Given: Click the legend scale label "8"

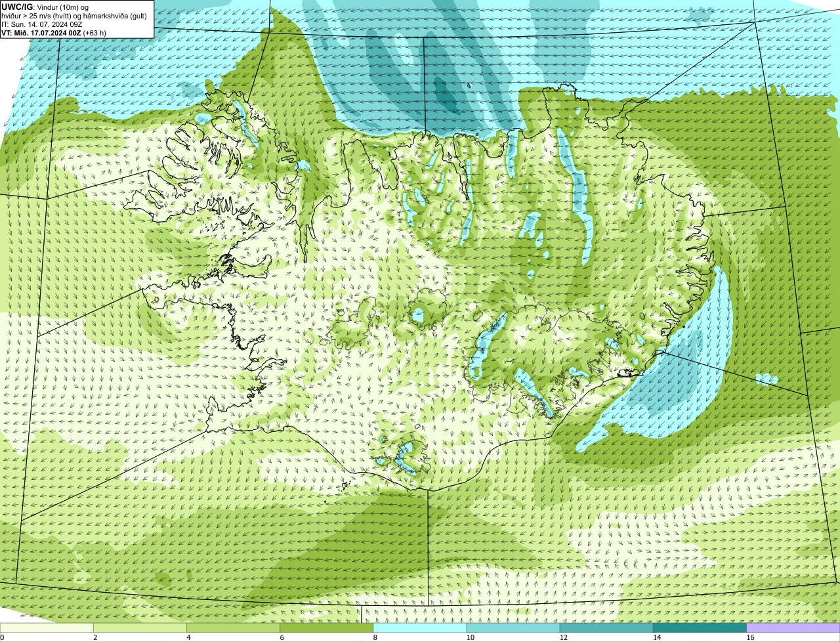Looking at the screenshot, I should [x=375, y=637].
